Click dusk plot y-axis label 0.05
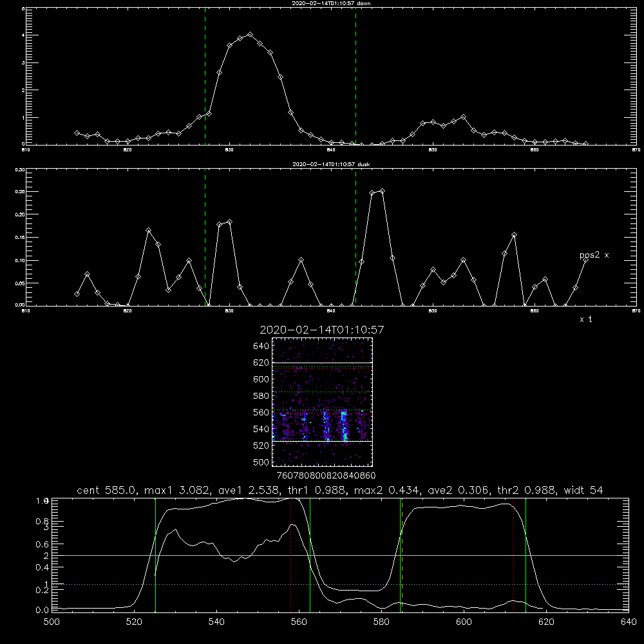 [20, 283]
